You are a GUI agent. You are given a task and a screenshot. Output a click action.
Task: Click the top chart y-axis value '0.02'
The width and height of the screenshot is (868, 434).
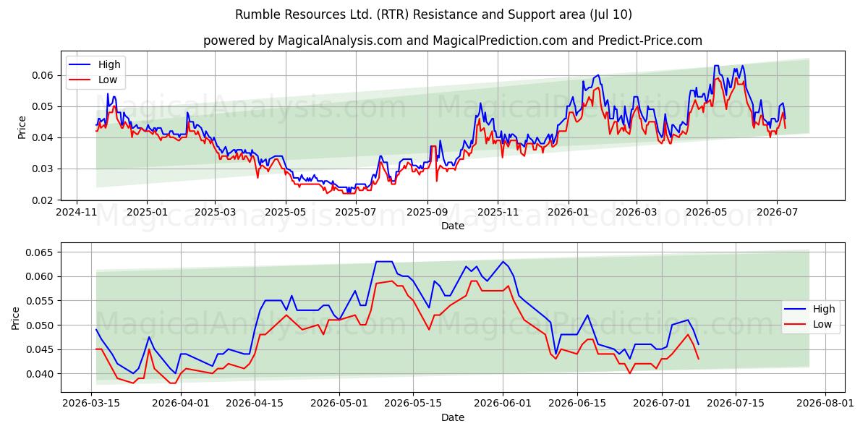(43, 200)
